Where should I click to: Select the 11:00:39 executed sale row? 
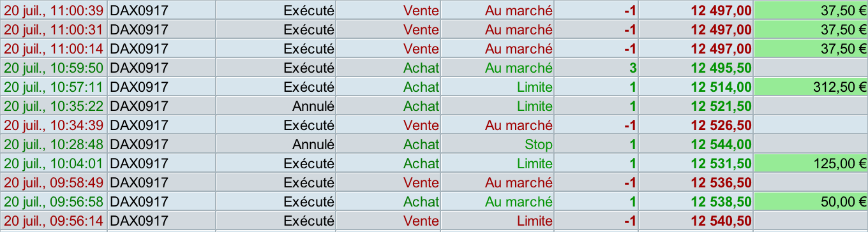434,10
